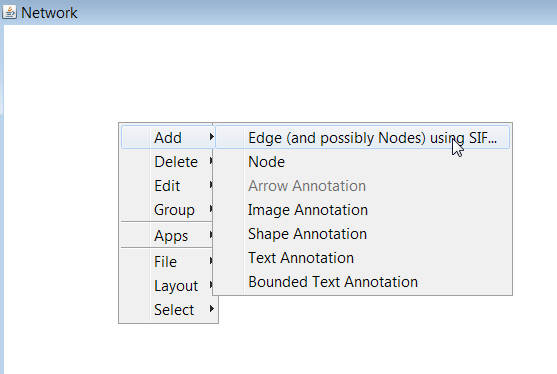This screenshot has width=557, height=374.
Task: Open the File submenu
Action: click(x=167, y=261)
